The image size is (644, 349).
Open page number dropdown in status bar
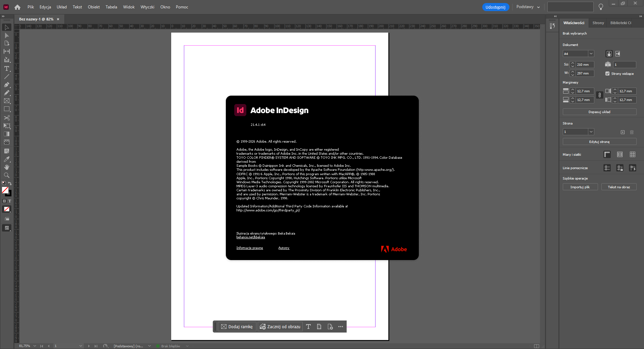pyautogui.click(x=81, y=346)
